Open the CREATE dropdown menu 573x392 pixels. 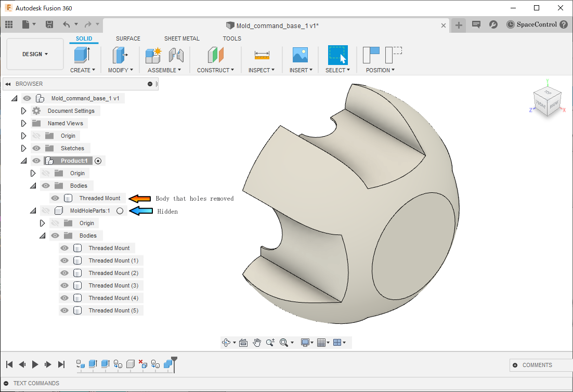tap(83, 70)
